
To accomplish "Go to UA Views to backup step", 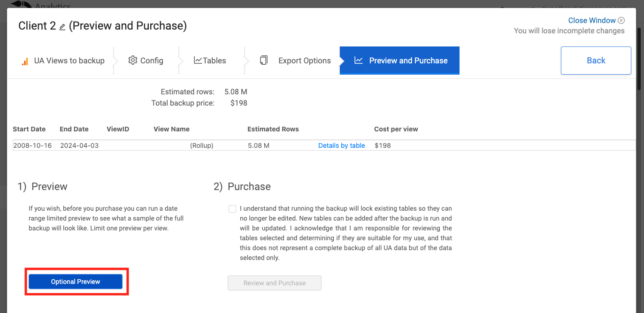I will point(63,61).
